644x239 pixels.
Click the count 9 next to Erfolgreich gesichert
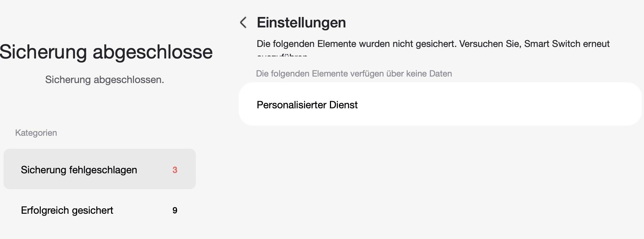pos(175,210)
